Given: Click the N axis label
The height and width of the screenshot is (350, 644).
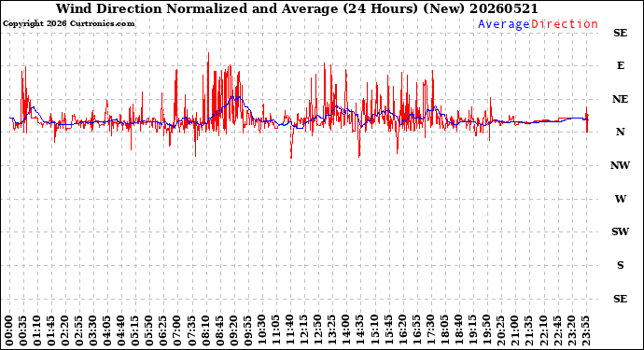Looking at the screenshot, I should [620, 132].
